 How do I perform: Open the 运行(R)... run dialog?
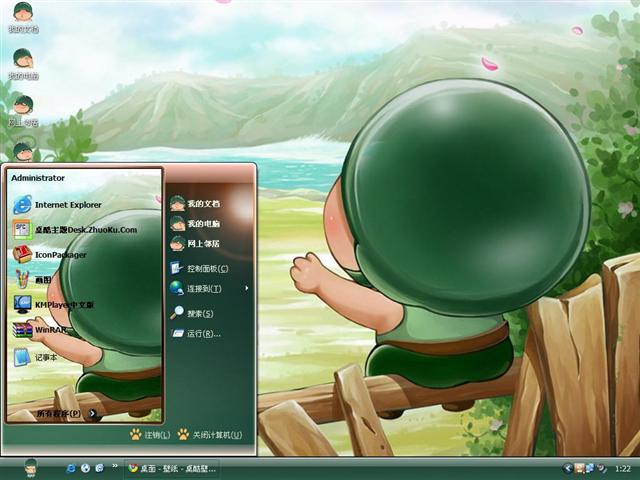click(196, 334)
